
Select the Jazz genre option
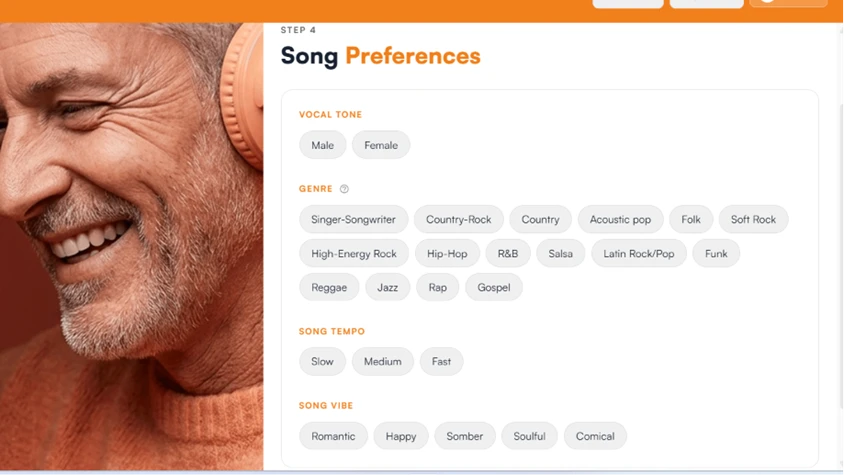[x=388, y=287]
